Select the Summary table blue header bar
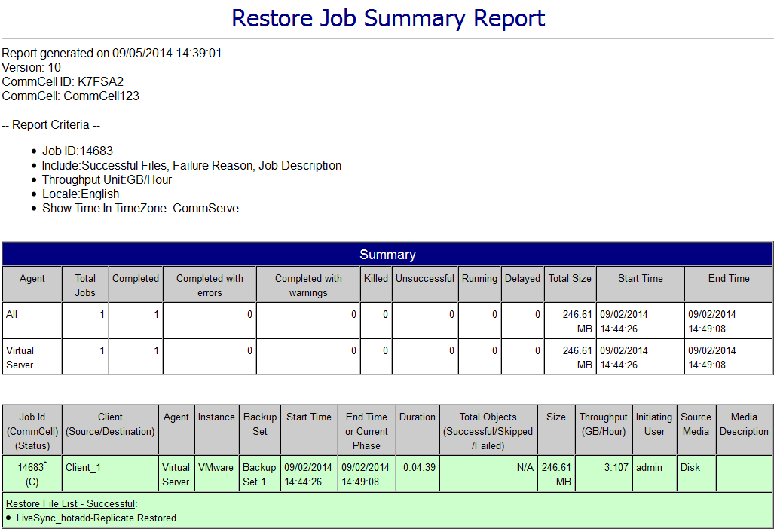This screenshot has height=532, width=777. click(x=387, y=255)
